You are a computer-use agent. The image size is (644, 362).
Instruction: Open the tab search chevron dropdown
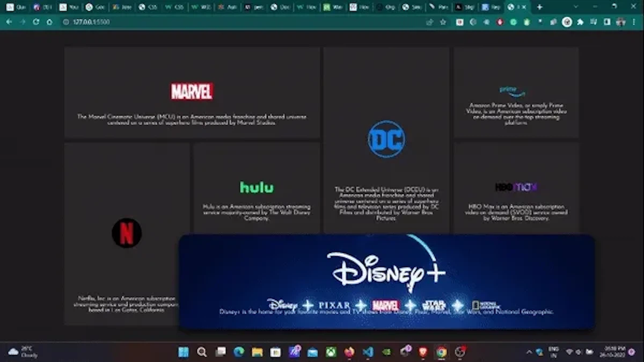(x=576, y=7)
